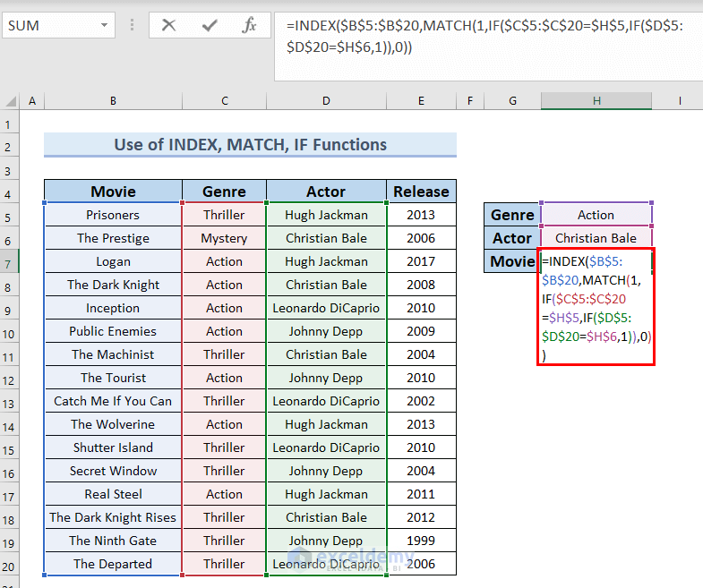Viewport: 703px width, 588px height.
Task: Select 'Real Steel' cell
Action: 113,494
